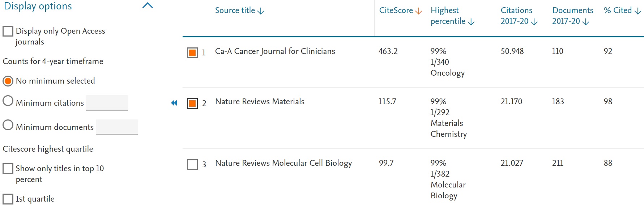Click the double-arrow collapse sidebar icon
Viewport: 644px width, 211px height.
tap(174, 103)
